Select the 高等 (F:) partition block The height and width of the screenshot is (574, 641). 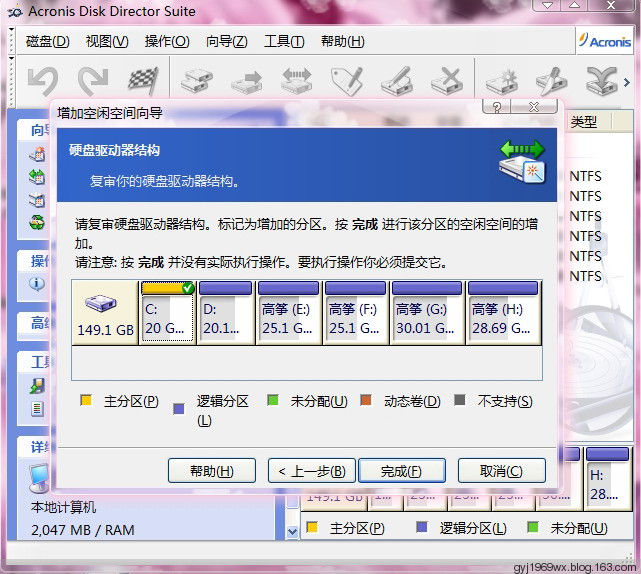[355, 312]
